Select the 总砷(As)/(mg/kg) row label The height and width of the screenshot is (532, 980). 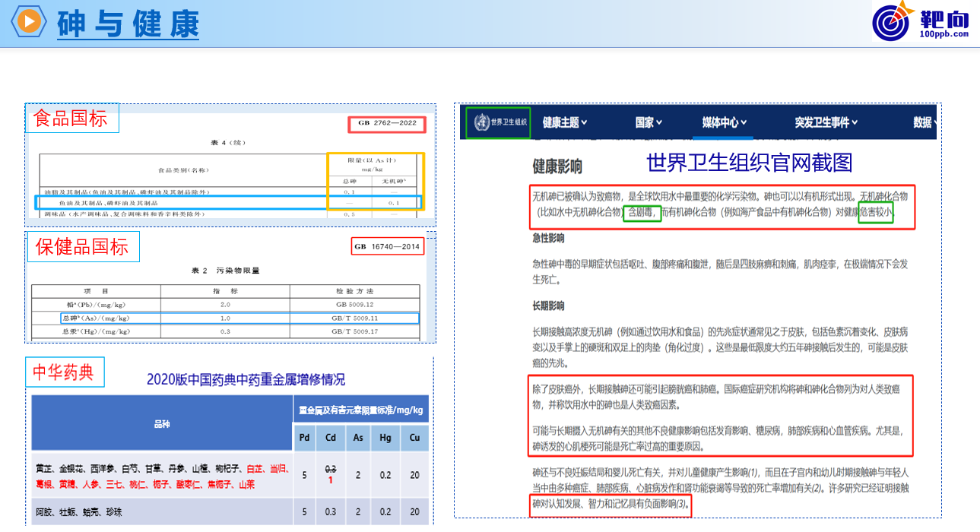[96, 318]
